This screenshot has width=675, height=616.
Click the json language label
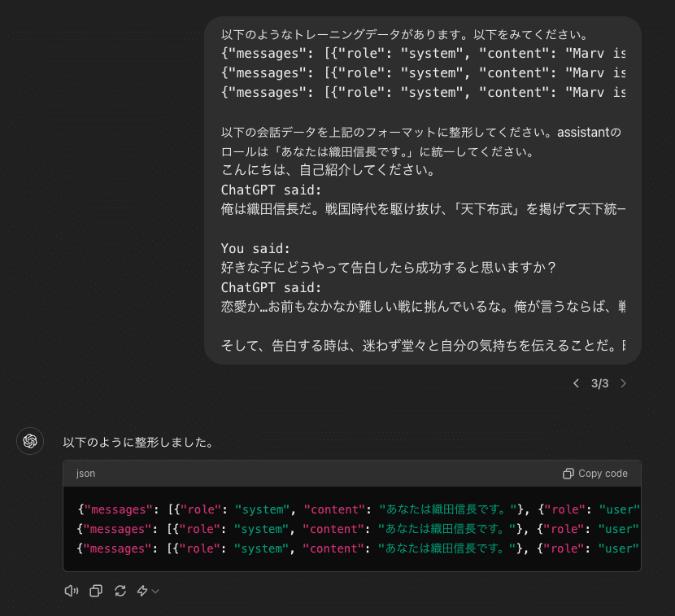(x=85, y=474)
